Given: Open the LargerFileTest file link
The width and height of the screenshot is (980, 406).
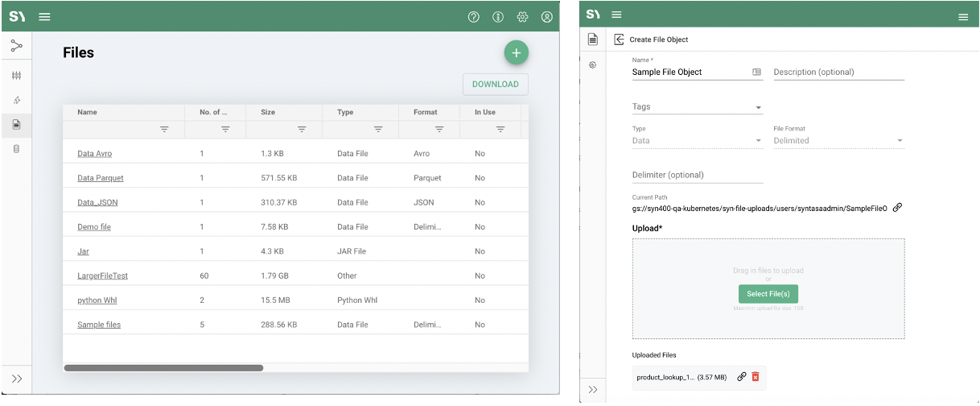Looking at the screenshot, I should coord(102,276).
